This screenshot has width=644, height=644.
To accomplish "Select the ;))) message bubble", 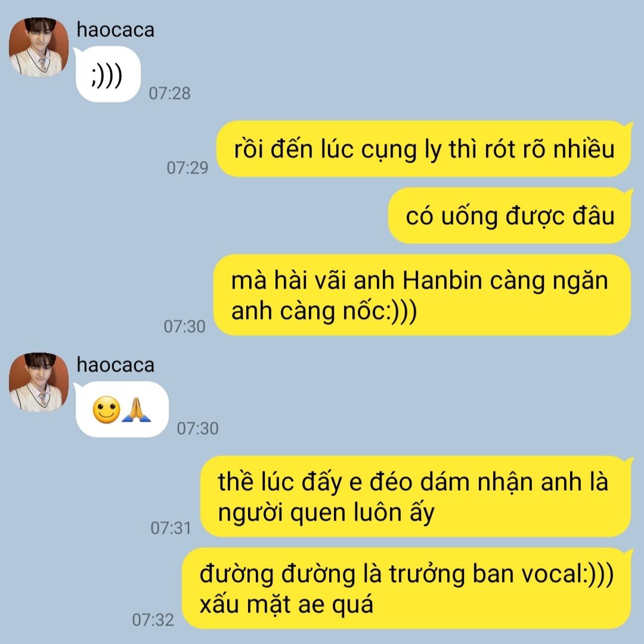I will [107, 75].
